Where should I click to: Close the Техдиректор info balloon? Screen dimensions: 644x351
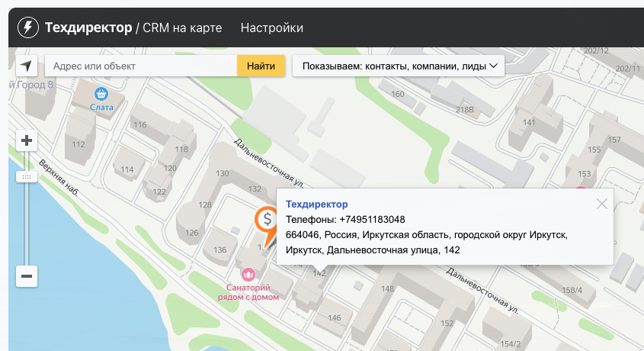[x=601, y=204]
